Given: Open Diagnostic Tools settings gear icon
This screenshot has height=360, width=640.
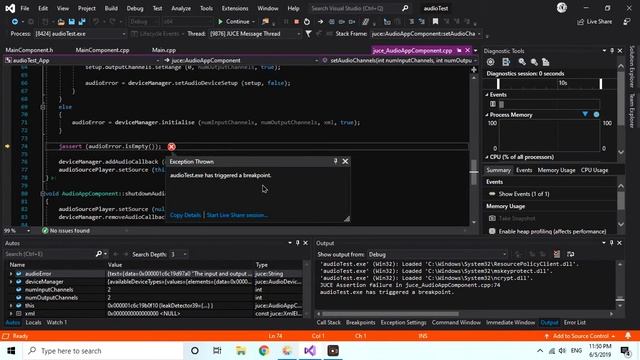Looking at the screenshot, I should point(491,62).
